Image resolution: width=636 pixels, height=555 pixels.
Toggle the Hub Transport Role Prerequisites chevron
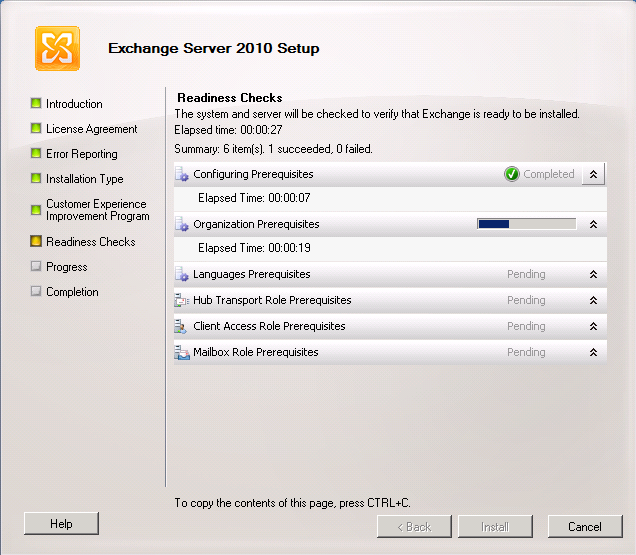(593, 300)
